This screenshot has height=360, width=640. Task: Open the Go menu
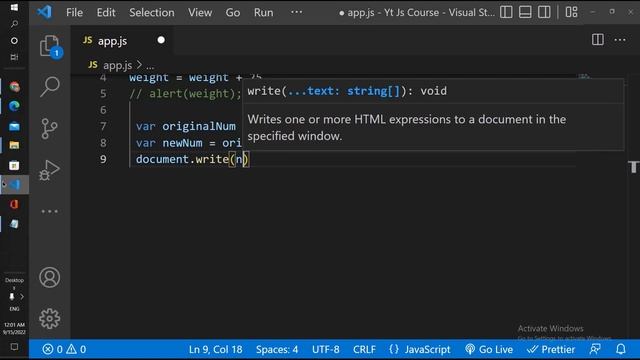(x=233, y=12)
